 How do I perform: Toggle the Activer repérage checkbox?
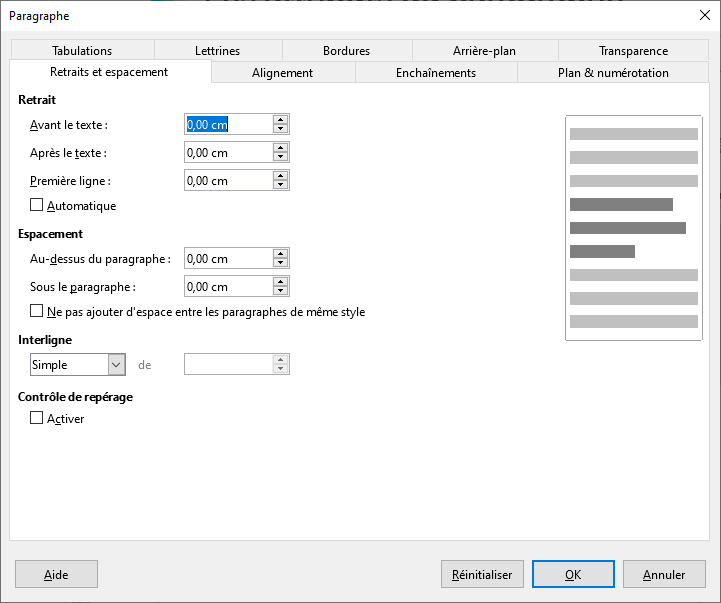(37, 419)
